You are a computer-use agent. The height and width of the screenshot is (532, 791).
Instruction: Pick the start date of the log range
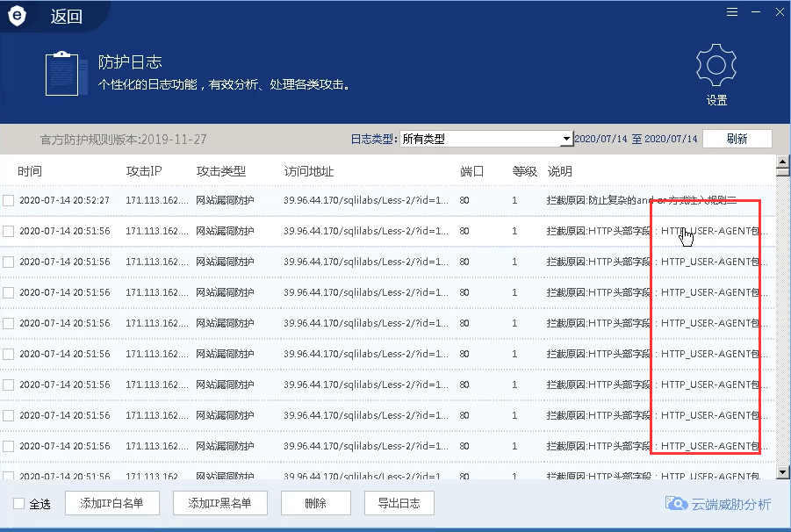coord(600,139)
